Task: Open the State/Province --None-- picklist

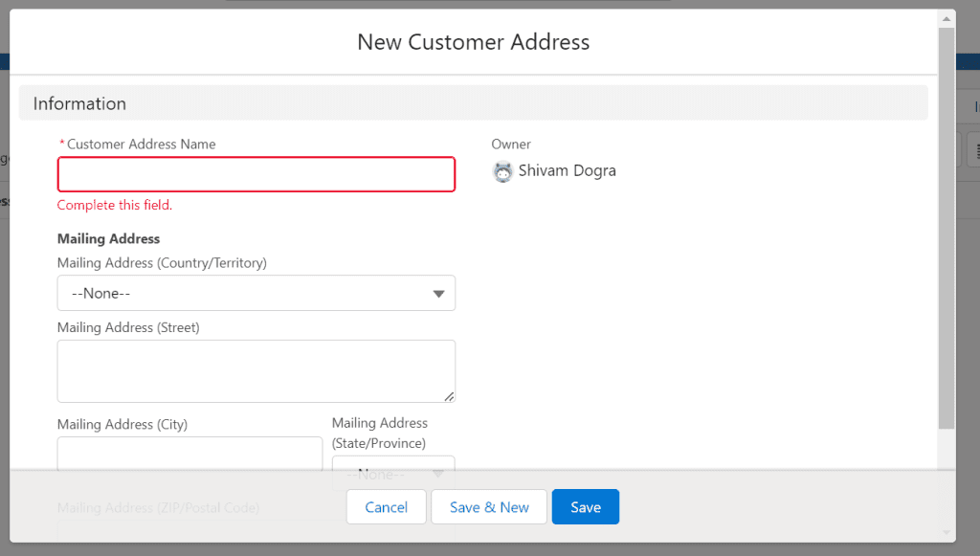Action: click(x=392, y=471)
